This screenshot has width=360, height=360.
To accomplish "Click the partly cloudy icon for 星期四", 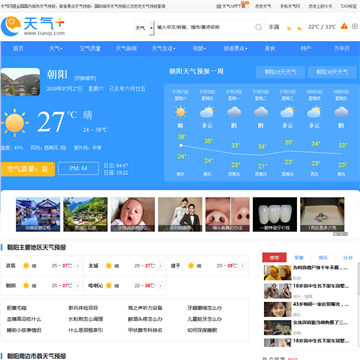I will [314, 112].
